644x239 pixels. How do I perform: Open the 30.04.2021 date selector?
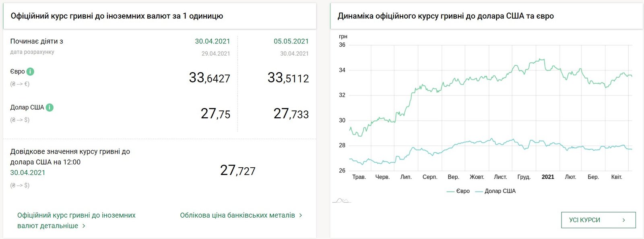pyautogui.click(x=213, y=41)
